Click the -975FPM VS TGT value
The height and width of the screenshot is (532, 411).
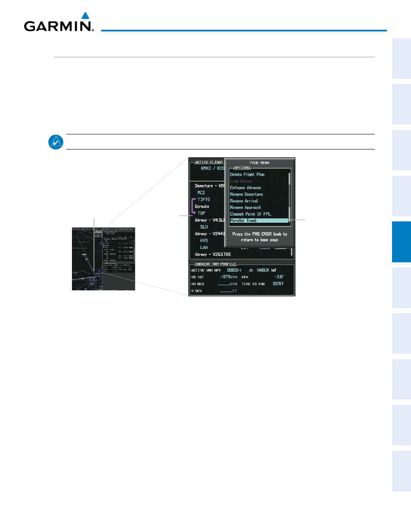point(229,277)
